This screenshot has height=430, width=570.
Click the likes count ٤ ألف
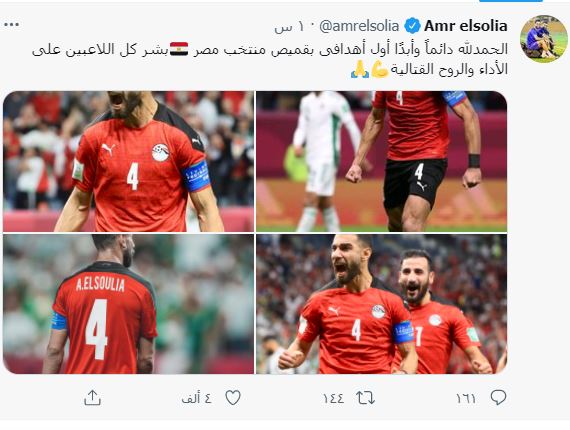pyautogui.click(x=196, y=398)
